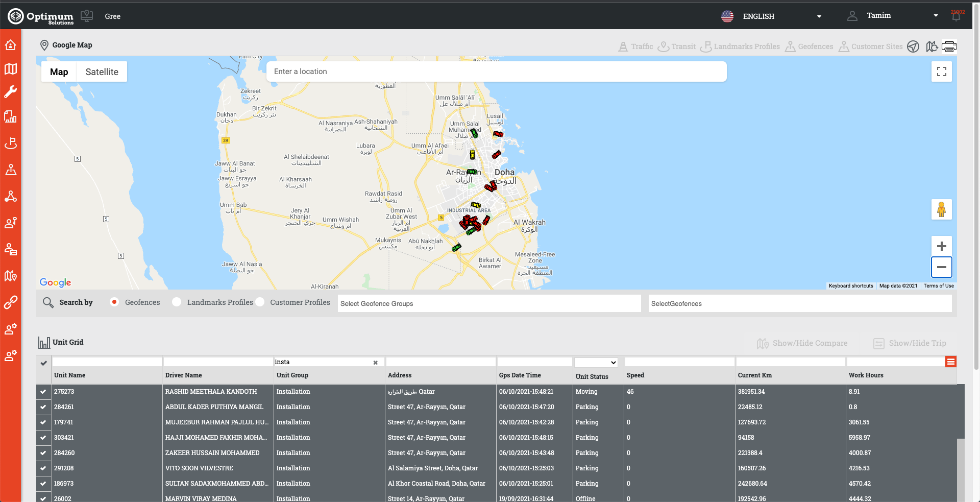Viewport: 980px width, 502px height.
Task: Open the landmarks flag sidebar icon
Action: point(11,144)
